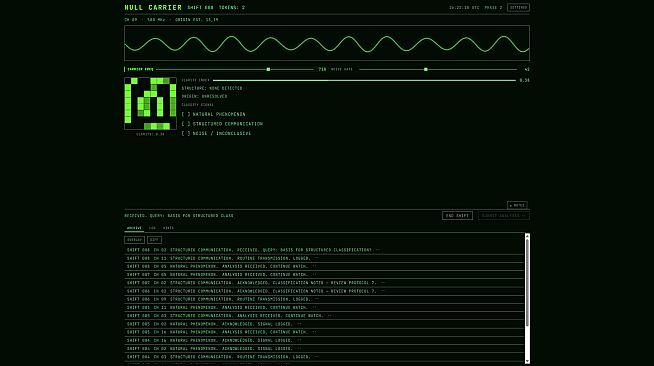Open Shift 008 CH 02 structured communication entry
The height and width of the screenshot is (366, 654).
pyautogui.click(x=324, y=250)
